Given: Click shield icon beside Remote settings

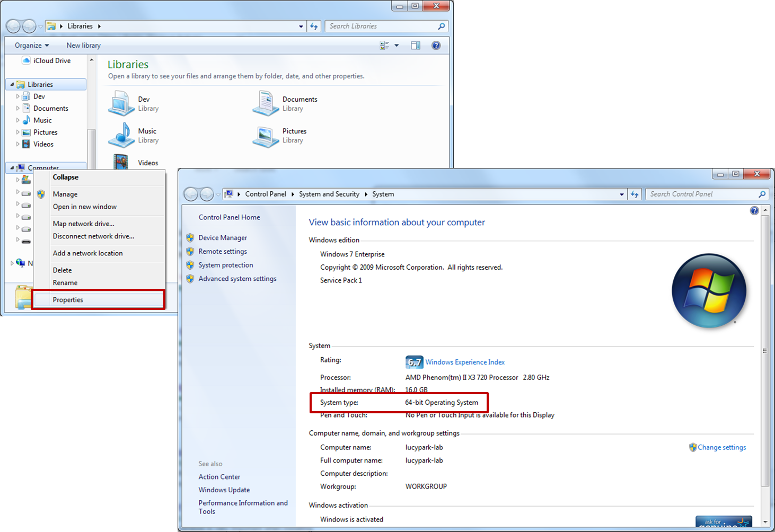Looking at the screenshot, I should tap(190, 251).
